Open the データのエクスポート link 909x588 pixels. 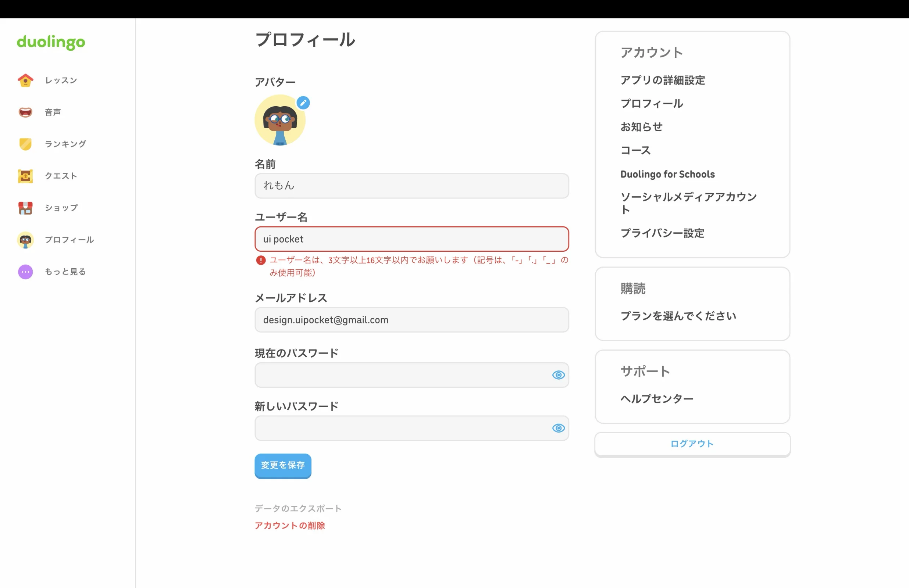298,509
